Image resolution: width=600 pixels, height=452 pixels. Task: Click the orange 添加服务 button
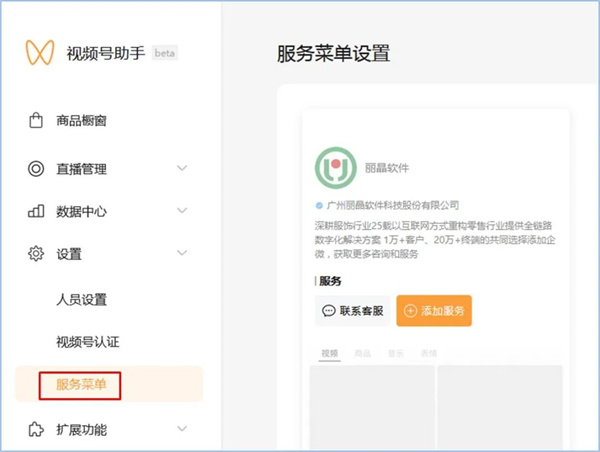(434, 311)
